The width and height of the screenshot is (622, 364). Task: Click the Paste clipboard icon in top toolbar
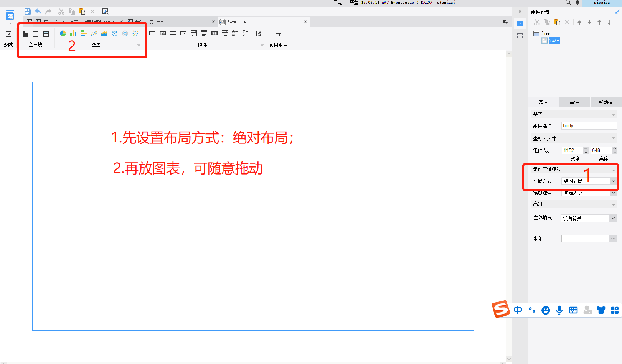tap(82, 12)
